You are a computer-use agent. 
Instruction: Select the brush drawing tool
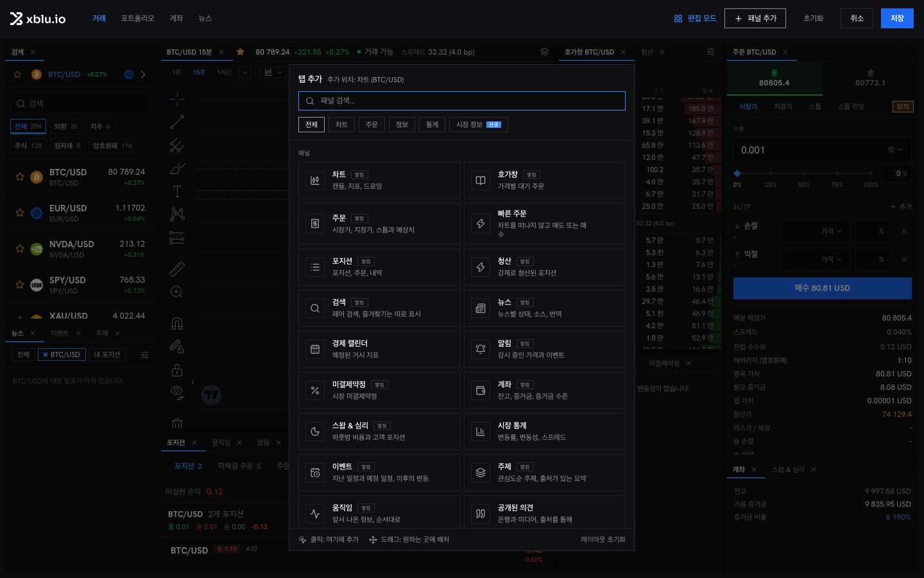pos(177,169)
